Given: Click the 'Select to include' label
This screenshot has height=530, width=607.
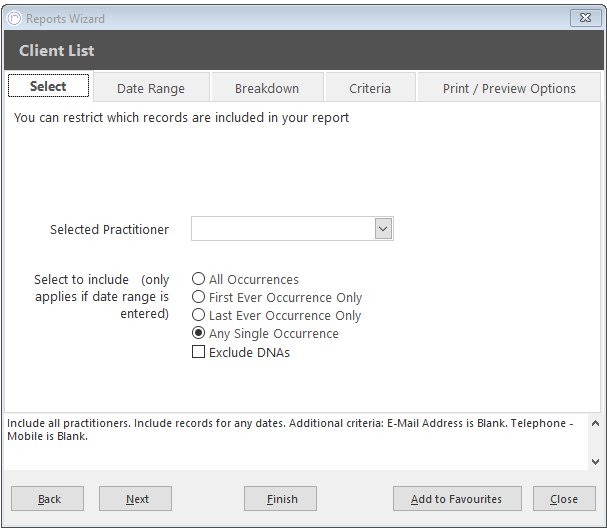Looking at the screenshot, I should click(102, 296).
